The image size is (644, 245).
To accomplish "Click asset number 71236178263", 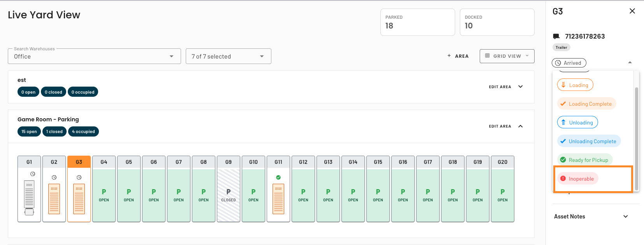I will coord(585,36).
